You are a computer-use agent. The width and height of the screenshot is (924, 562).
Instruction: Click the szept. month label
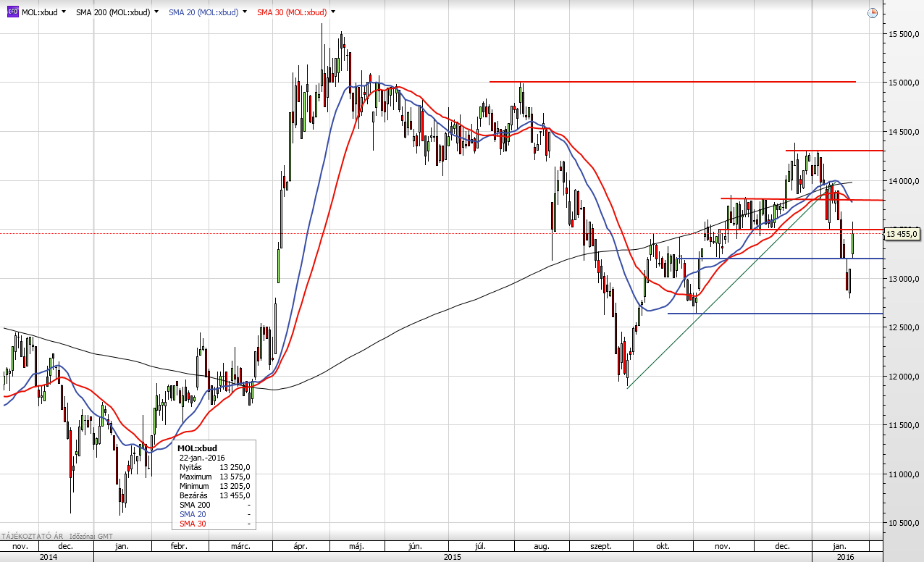[602, 545]
